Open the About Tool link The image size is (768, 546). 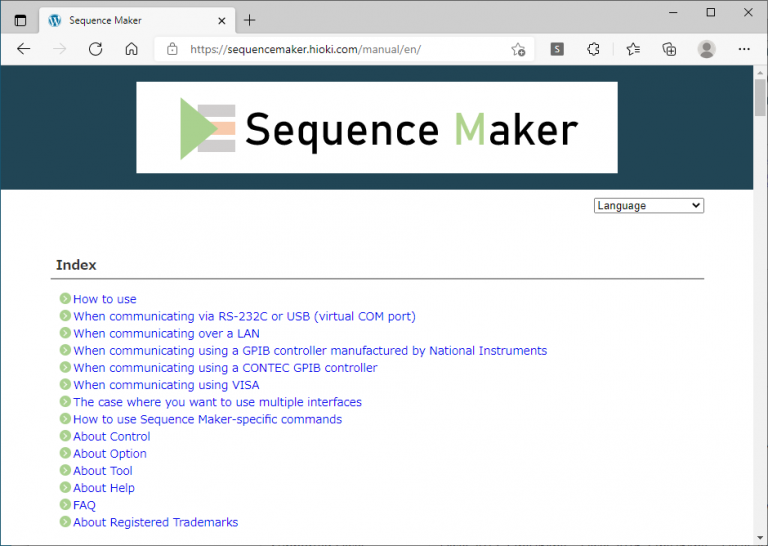tap(103, 471)
